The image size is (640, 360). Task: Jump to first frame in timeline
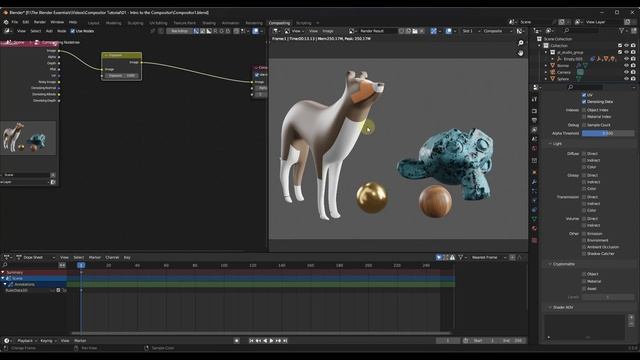251,340
